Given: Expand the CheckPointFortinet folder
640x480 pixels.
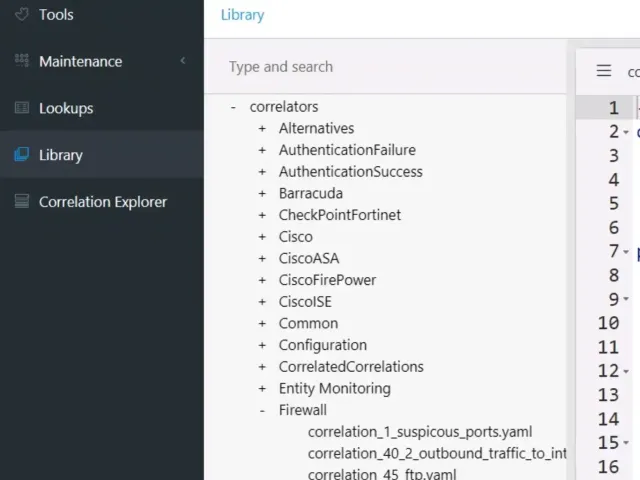Looking at the screenshot, I should click(262, 215).
